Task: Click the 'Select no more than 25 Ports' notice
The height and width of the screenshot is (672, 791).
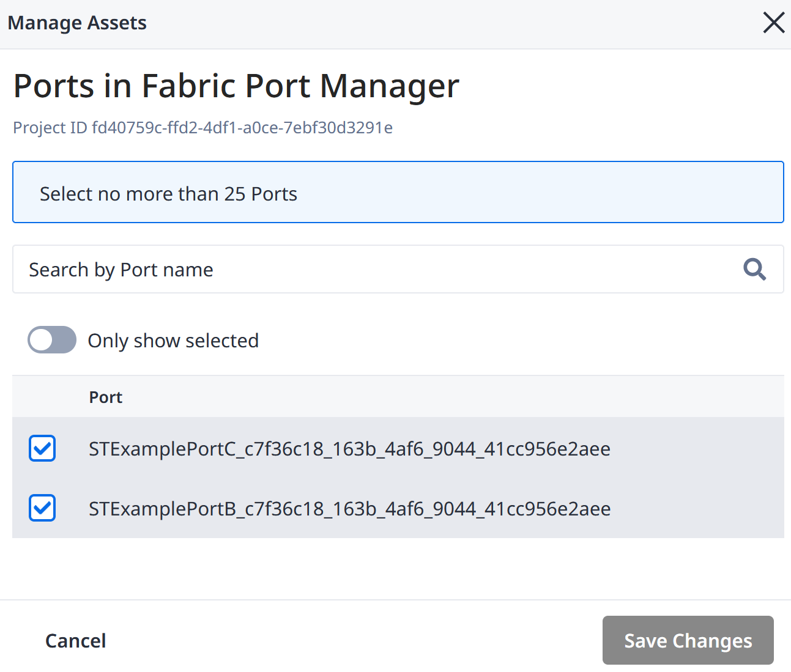Action: [398, 192]
